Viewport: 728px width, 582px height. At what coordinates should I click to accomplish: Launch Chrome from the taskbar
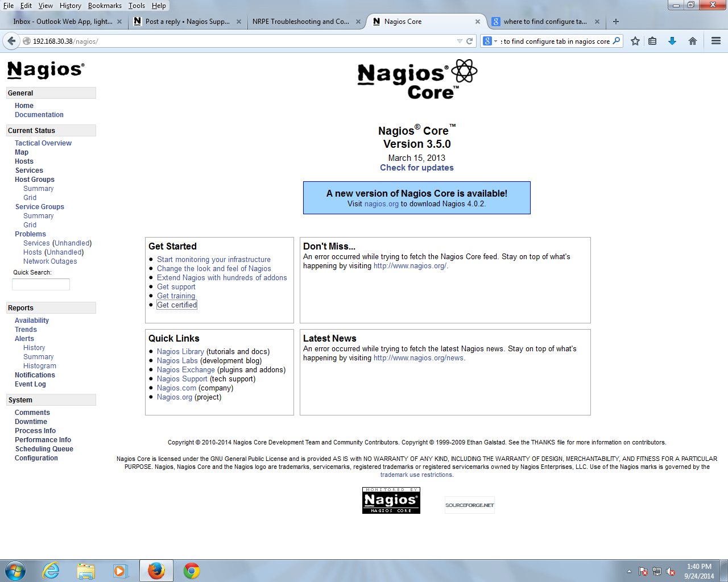pos(192,571)
